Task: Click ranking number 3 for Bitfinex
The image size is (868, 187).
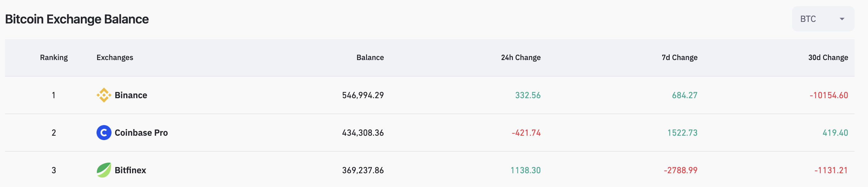Action: 54,170
